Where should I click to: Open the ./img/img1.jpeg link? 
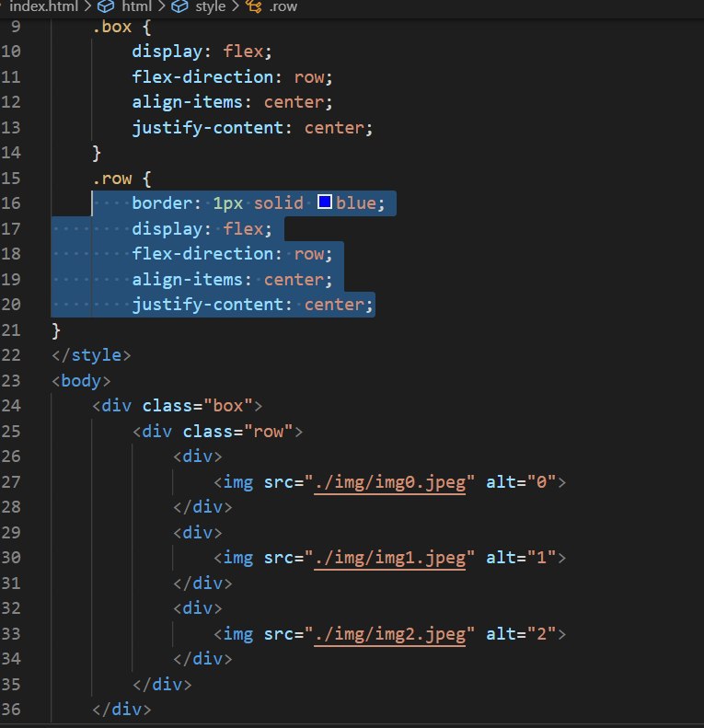pyautogui.click(x=389, y=558)
